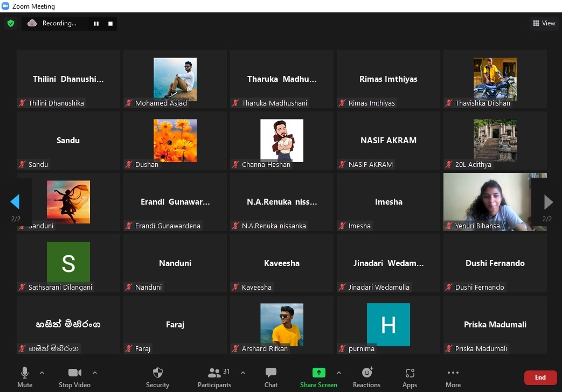The height and width of the screenshot is (392, 562).
Task: Select Yenuri Bihansa's live video tile
Action: tap(495, 202)
